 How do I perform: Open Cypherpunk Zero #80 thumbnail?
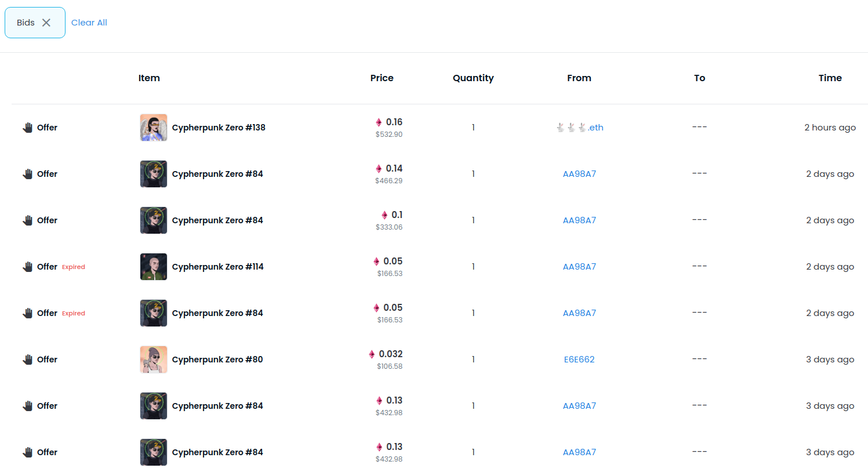[x=154, y=360]
